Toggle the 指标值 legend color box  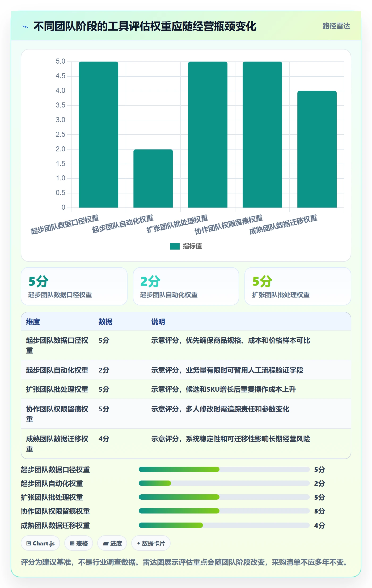click(175, 246)
